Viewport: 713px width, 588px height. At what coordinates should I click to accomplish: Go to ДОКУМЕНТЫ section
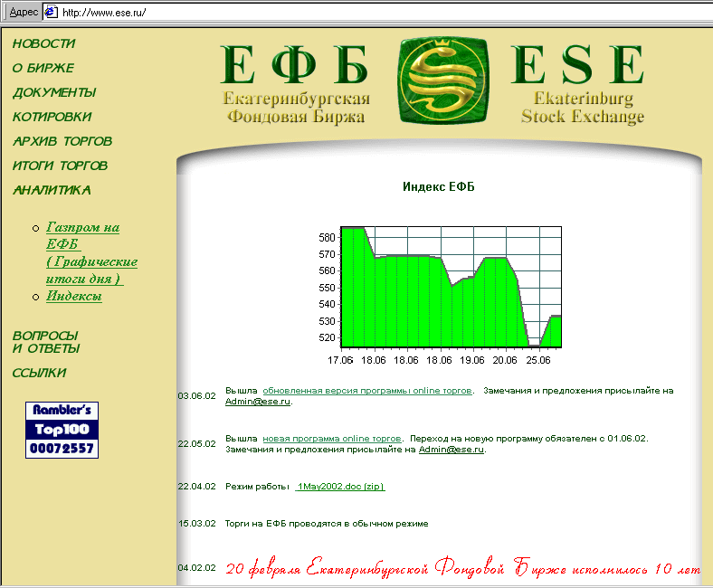point(54,93)
